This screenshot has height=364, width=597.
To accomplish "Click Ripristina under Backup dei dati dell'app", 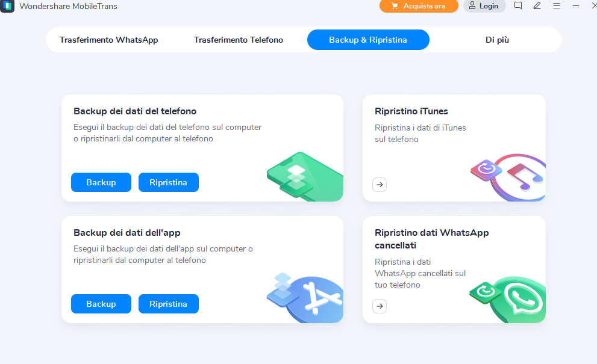I will pyautogui.click(x=168, y=304).
